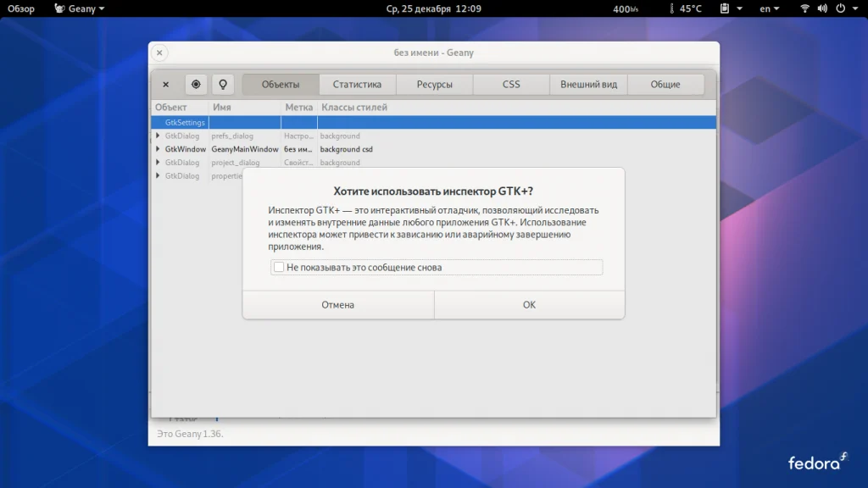Select the object picker target icon
The height and width of the screenshot is (488, 868).
[x=196, y=85]
